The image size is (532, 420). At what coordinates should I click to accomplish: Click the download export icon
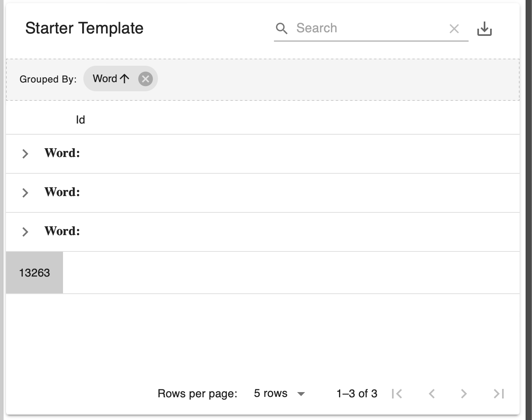(485, 28)
